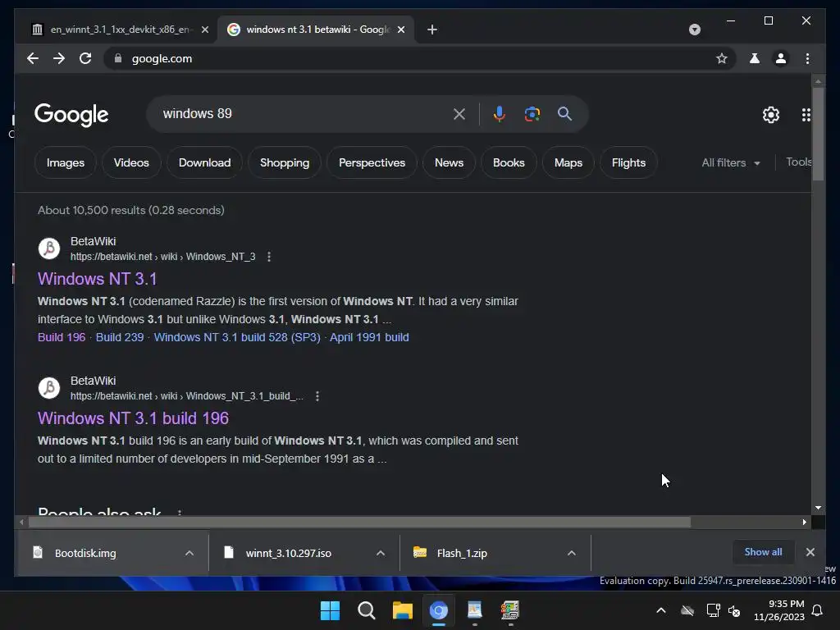This screenshot has width=840, height=630.
Task: Filter results by Videos
Action: 131,162
